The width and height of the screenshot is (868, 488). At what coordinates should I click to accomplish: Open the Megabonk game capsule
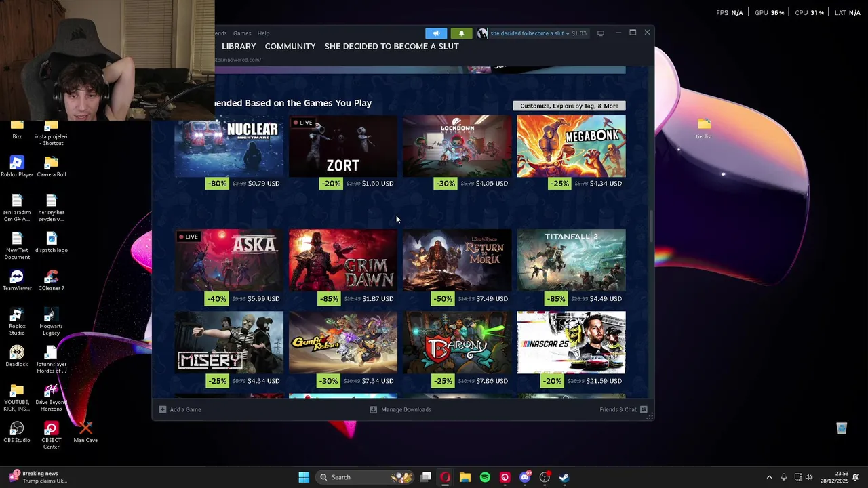(571, 146)
